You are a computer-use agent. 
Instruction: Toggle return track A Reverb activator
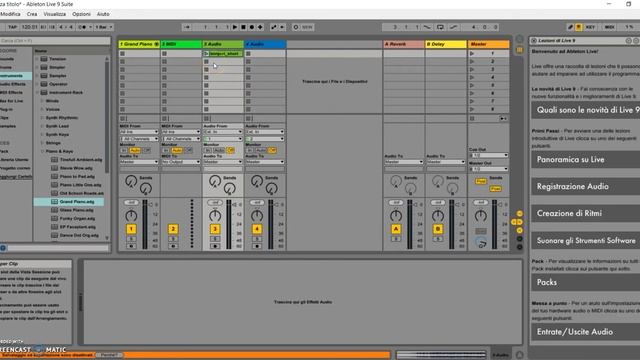(396, 229)
